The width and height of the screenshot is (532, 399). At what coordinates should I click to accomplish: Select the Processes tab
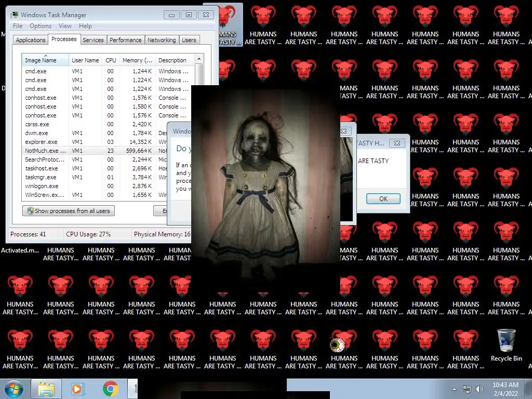[x=64, y=39]
